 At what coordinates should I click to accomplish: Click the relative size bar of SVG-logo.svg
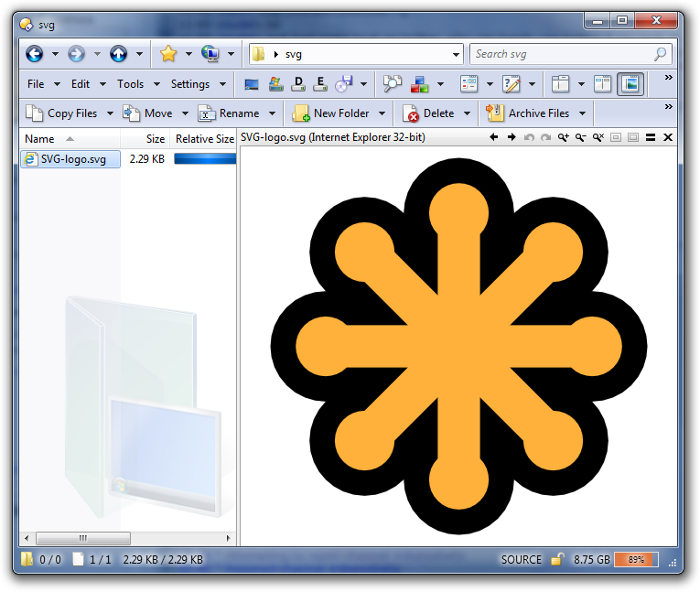[205, 159]
